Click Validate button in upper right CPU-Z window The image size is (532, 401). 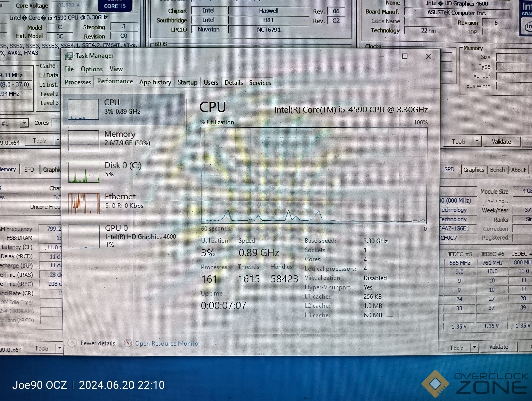pos(501,142)
